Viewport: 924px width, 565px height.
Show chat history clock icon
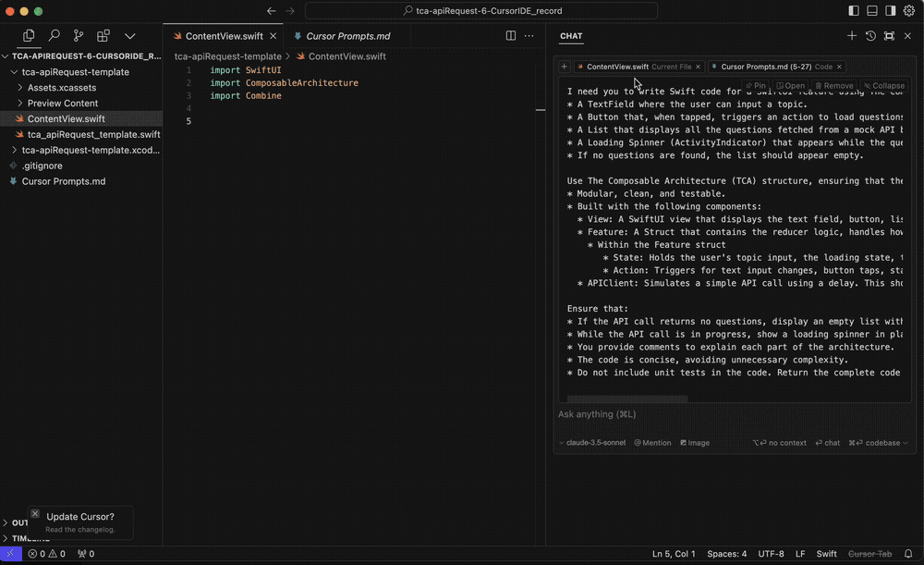[x=870, y=36]
